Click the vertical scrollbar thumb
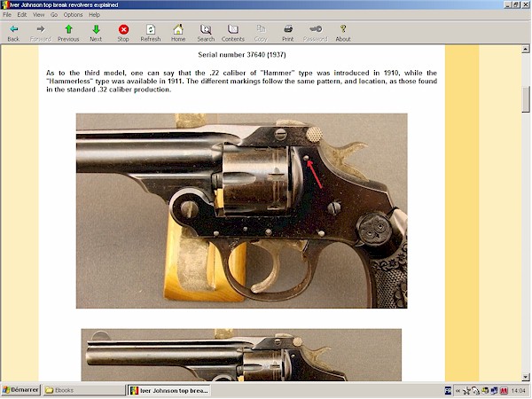532x399 pixels. click(x=526, y=99)
